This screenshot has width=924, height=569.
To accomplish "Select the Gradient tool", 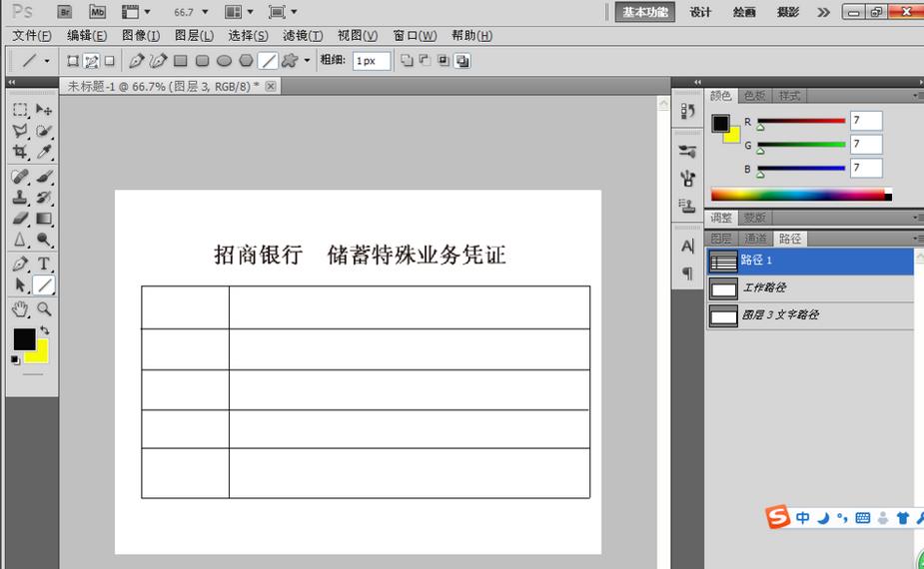I will [44, 219].
